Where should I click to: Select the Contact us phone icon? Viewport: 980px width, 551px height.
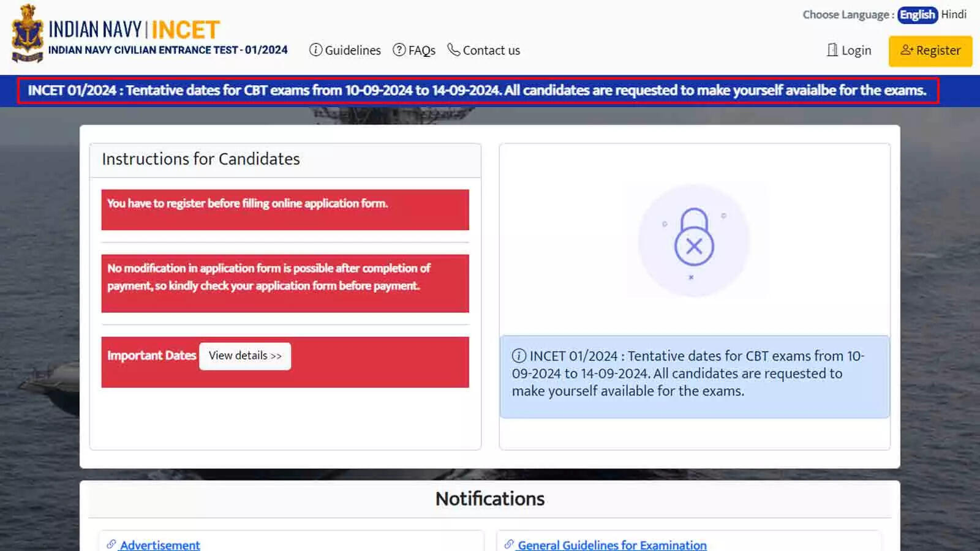454,50
